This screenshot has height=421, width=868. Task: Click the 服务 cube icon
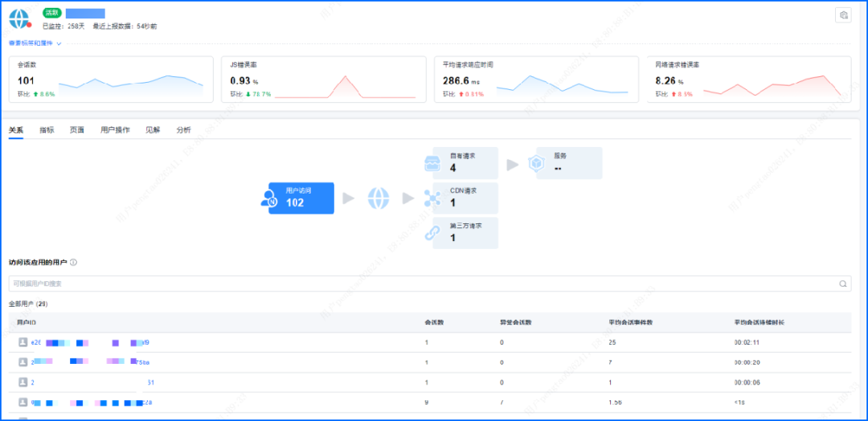click(537, 163)
